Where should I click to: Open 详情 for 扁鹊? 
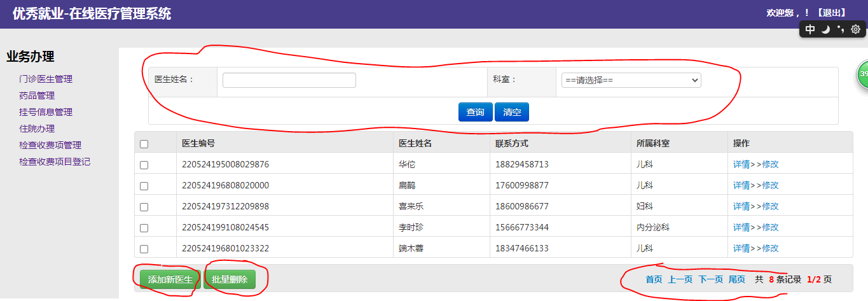click(x=741, y=185)
